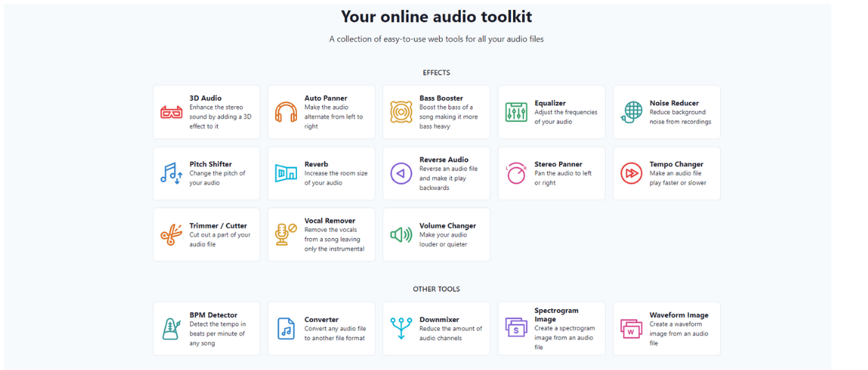
Task: Open the Downmixer tool title
Action: (x=439, y=320)
